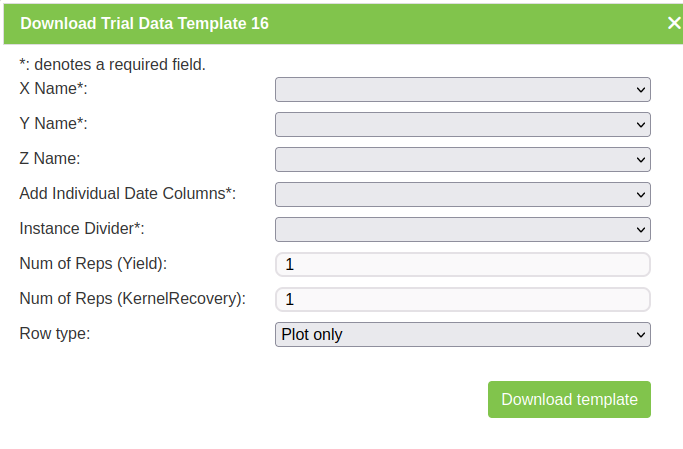Open the Add Individual Date Columns dropdown

[462, 195]
